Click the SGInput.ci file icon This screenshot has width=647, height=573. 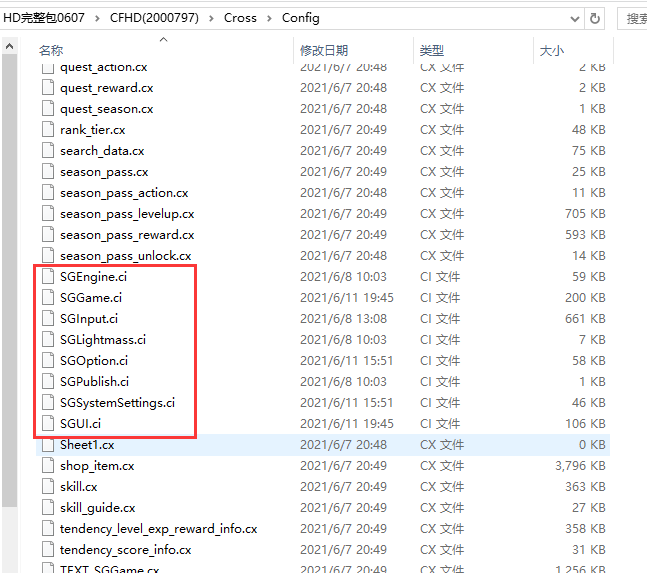(48, 319)
